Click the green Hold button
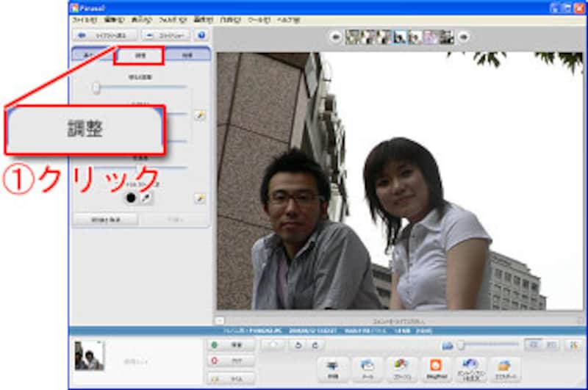Viewport: 588px width, 390px height. (x=231, y=344)
